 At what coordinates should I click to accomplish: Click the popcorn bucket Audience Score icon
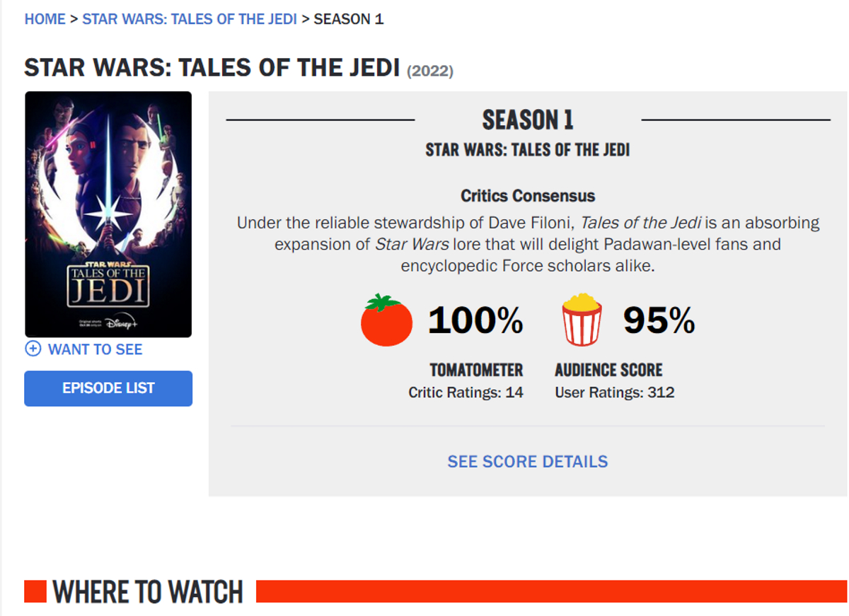click(582, 320)
